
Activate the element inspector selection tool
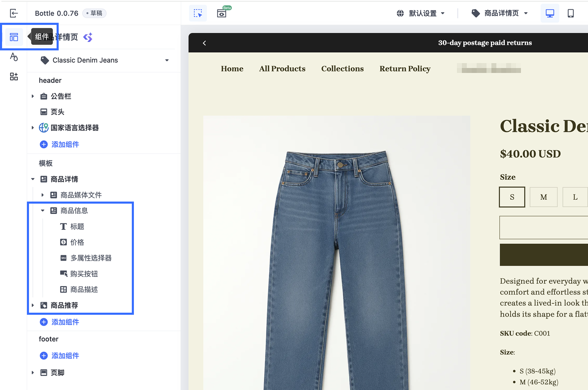point(198,13)
